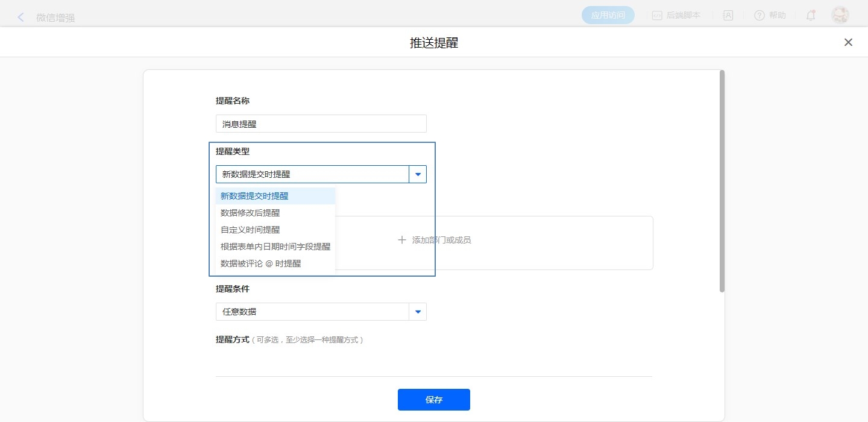
Task: Click the 应用访问 button
Action: 608,16
